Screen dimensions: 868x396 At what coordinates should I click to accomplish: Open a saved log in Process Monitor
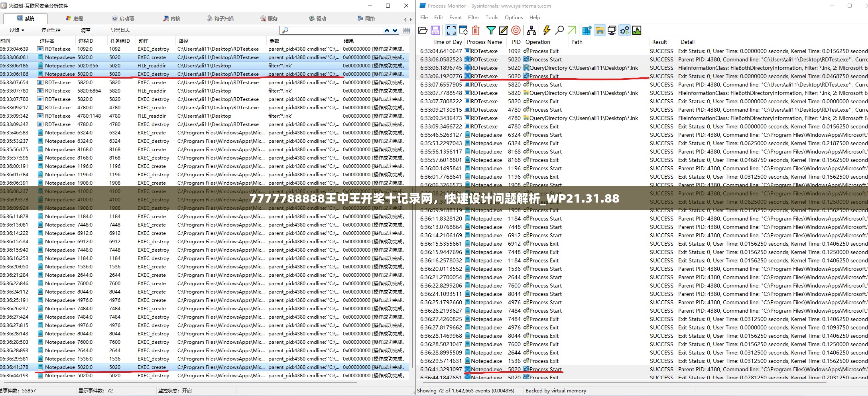(423, 30)
